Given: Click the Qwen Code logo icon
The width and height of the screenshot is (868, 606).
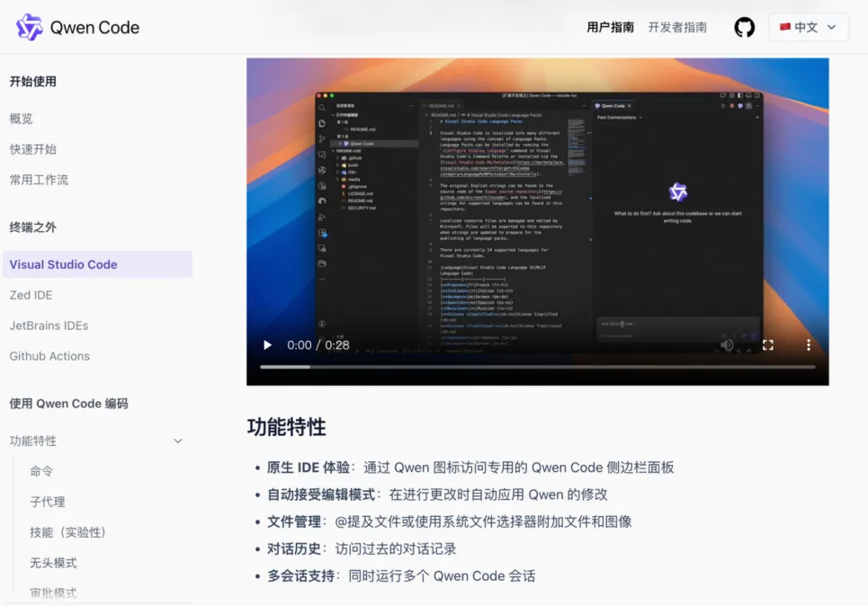Looking at the screenshot, I should coord(29,27).
